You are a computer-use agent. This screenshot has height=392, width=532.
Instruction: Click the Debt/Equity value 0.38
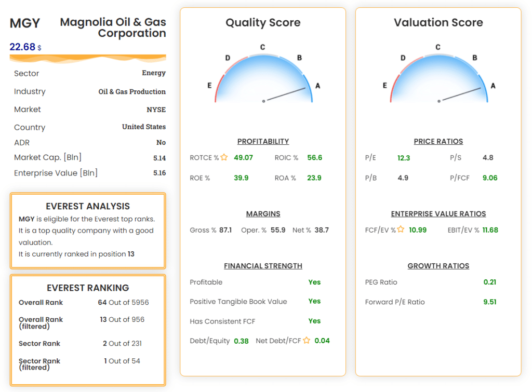tap(241, 341)
